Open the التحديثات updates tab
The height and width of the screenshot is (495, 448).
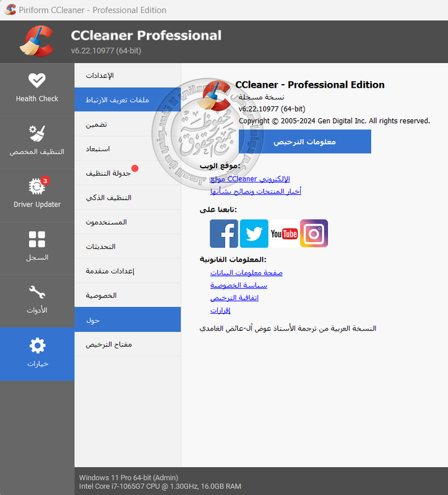127,246
